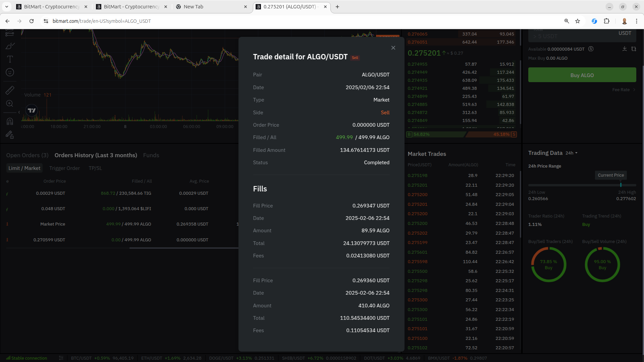This screenshot has width=644, height=362.
Task: Click the ticker settings icon in status bar
Action: [61, 358]
